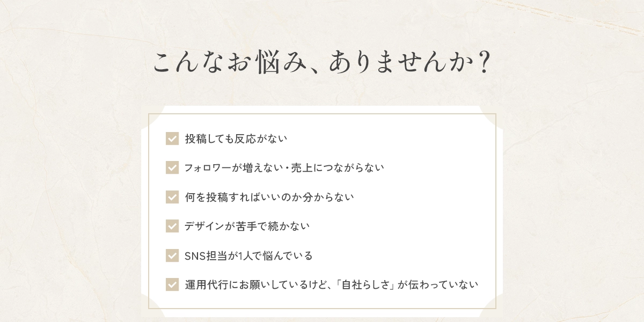
Task: Click the quoted 「自社らしさ」 phrase
Action: coord(367,284)
